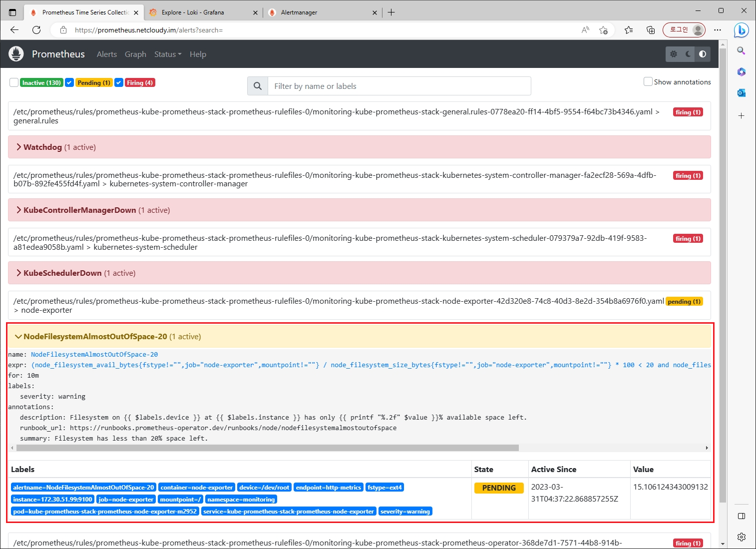Click the magnifier icon beside filter box
Screen dimensions: 756x549
(258, 86)
